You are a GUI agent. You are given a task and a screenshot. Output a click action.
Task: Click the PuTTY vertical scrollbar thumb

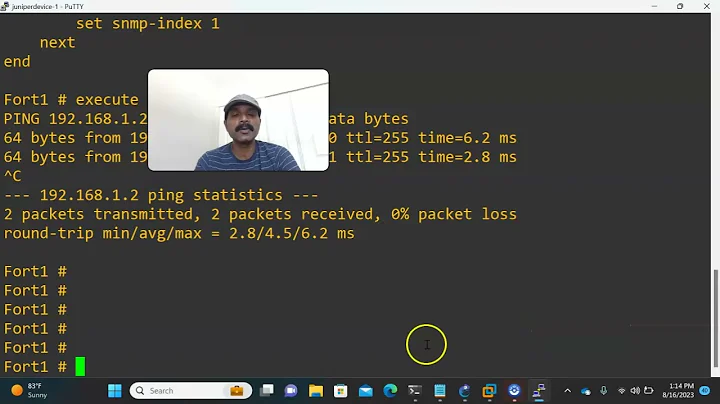(715, 318)
